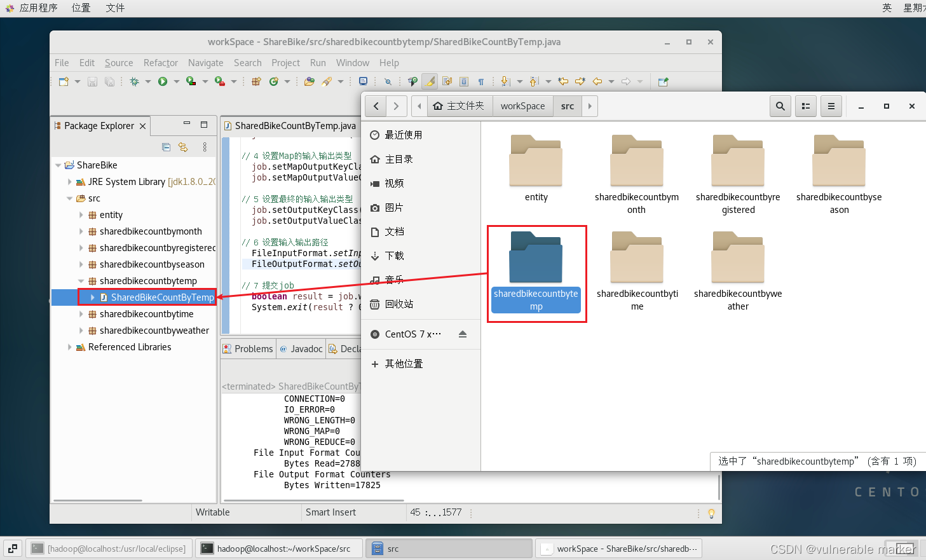Click the file manager forward navigation arrow
The height and width of the screenshot is (560, 926).
[396, 106]
